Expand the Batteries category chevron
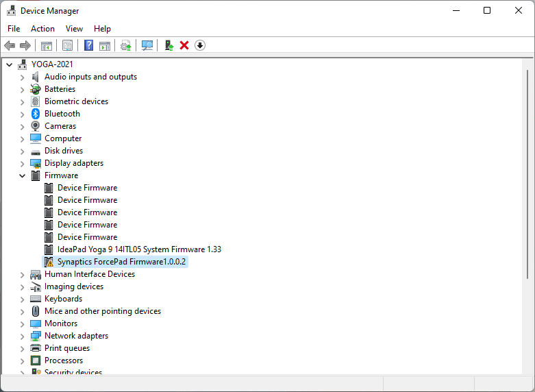Image resolution: width=535 pixels, height=392 pixels. tap(22, 90)
